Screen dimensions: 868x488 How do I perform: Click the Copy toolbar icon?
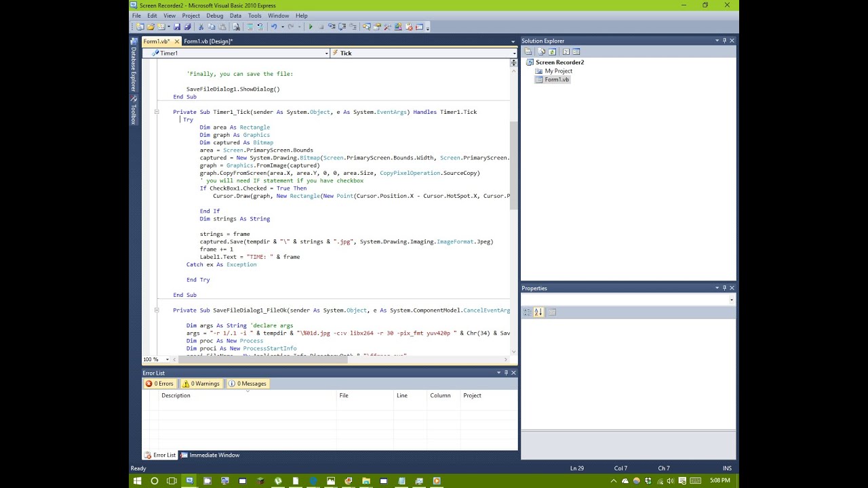(x=212, y=27)
